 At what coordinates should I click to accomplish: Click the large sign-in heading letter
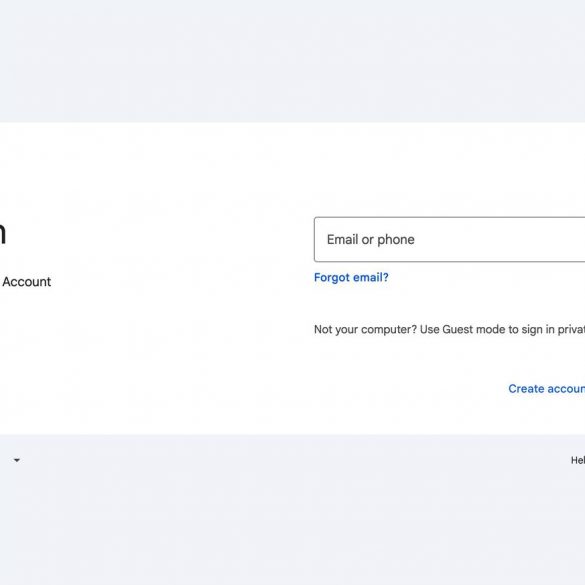click(x=3, y=234)
